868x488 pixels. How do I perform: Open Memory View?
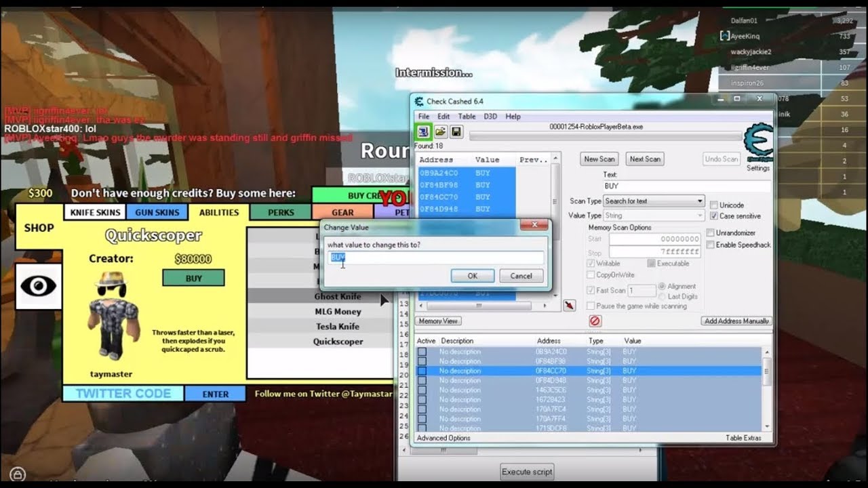(438, 321)
